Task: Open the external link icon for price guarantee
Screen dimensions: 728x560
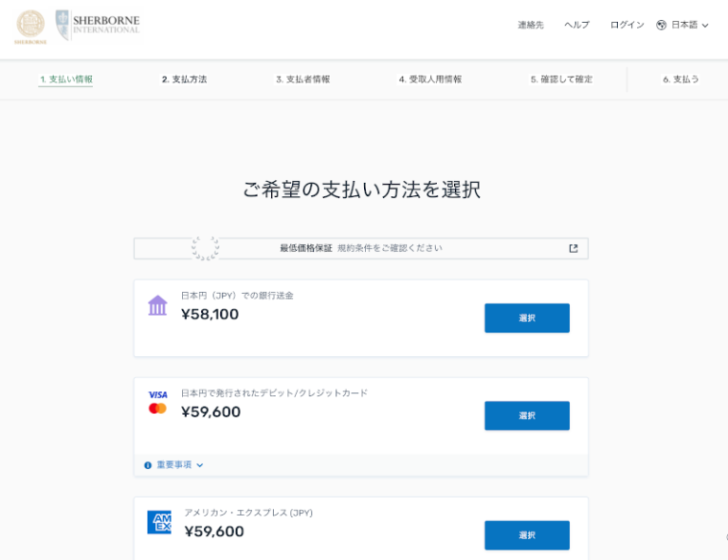Action: point(573,248)
